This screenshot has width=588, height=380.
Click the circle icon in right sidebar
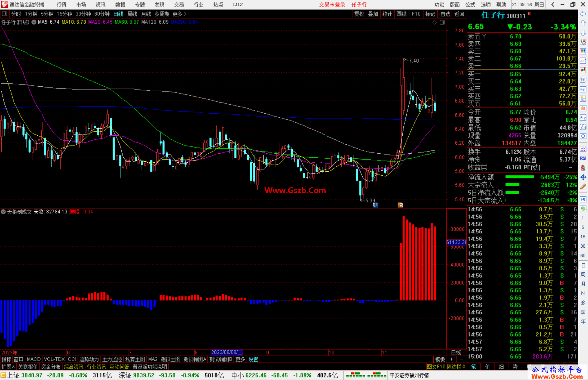[583, 136]
